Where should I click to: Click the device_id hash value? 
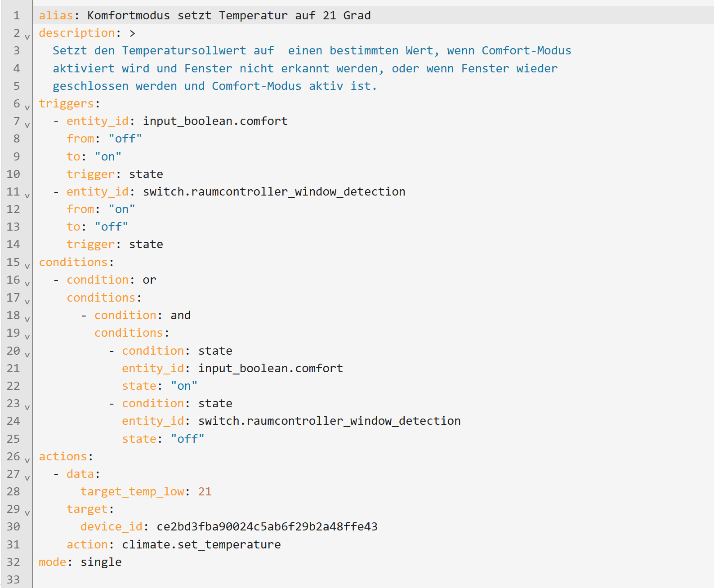(267, 527)
